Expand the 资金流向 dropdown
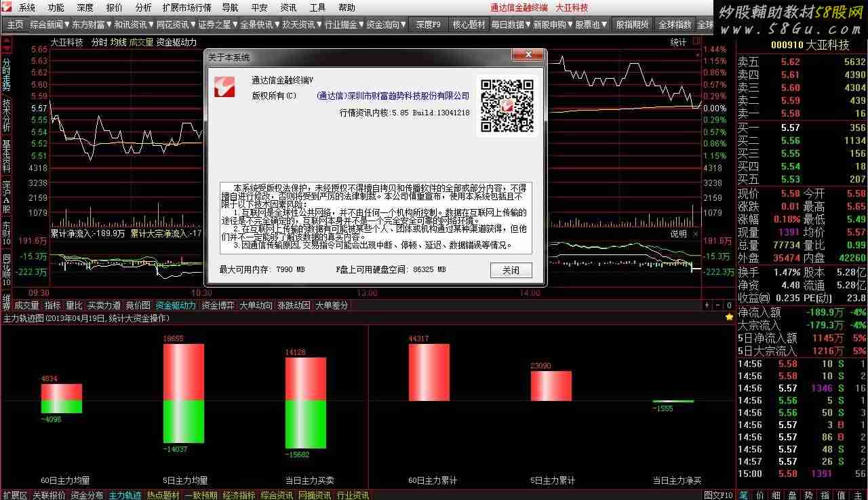This screenshot has width=868, height=500. 387,24
